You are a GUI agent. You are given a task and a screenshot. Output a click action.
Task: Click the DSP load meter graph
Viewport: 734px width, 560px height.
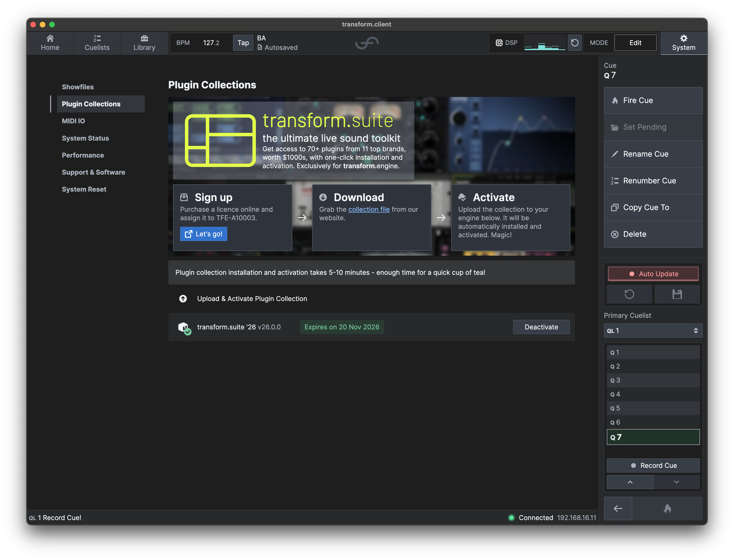click(x=545, y=43)
